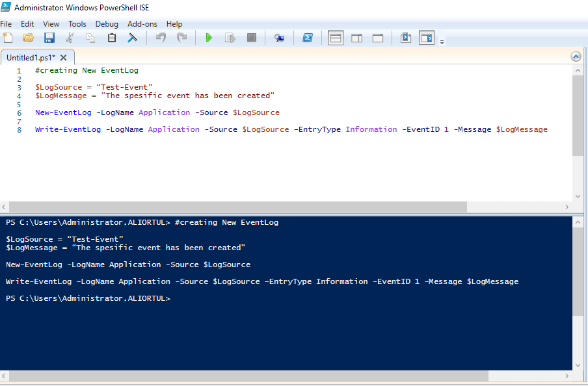Toggle Show Script Pane Maximized layout
Image resolution: width=588 pixels, height=386 pixels.
(x=377, y=38)
